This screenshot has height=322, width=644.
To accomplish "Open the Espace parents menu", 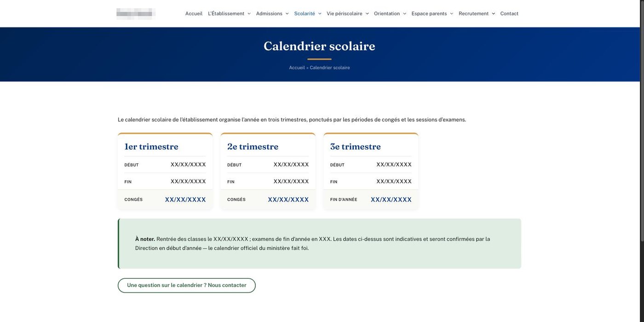I will 429,14.
